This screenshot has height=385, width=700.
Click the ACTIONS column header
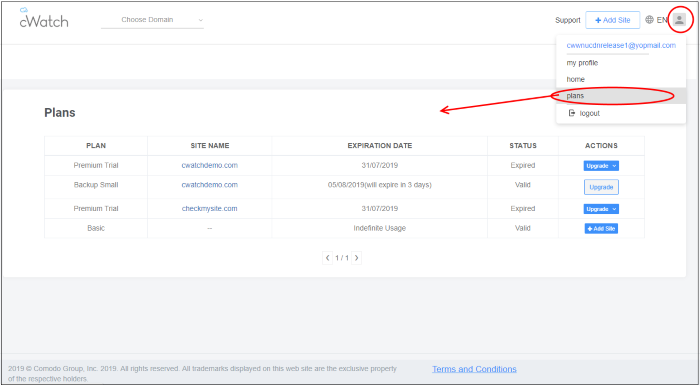coord(601,146)
